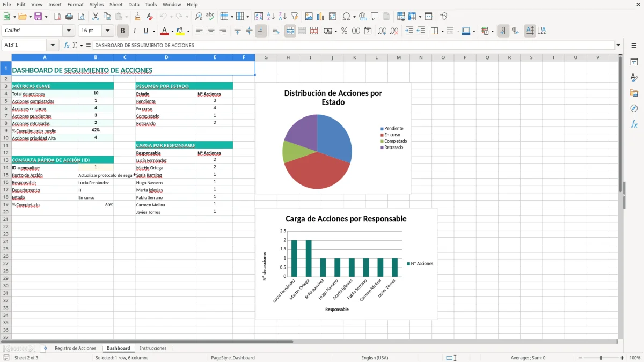Open the Sheet menu
This screenshot has width=644, height=362.
click(116, 4)
